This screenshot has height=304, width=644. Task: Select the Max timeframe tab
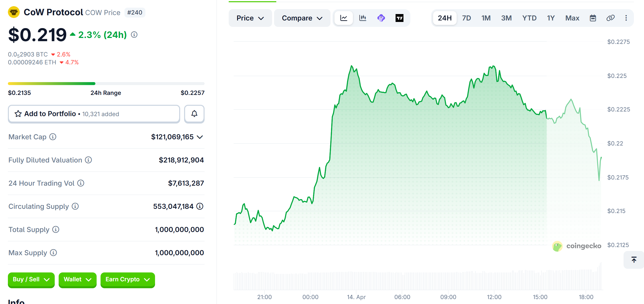click(x=572, y=18)
